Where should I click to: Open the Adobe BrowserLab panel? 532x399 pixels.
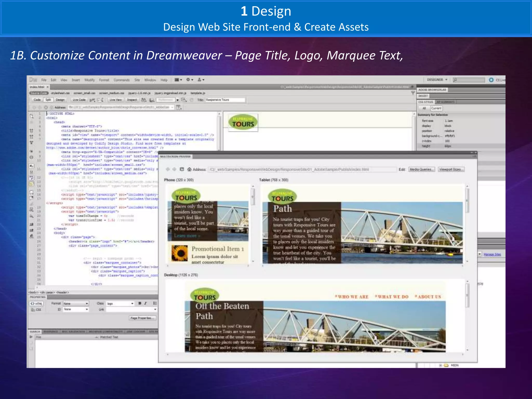[x=432, y=90]
